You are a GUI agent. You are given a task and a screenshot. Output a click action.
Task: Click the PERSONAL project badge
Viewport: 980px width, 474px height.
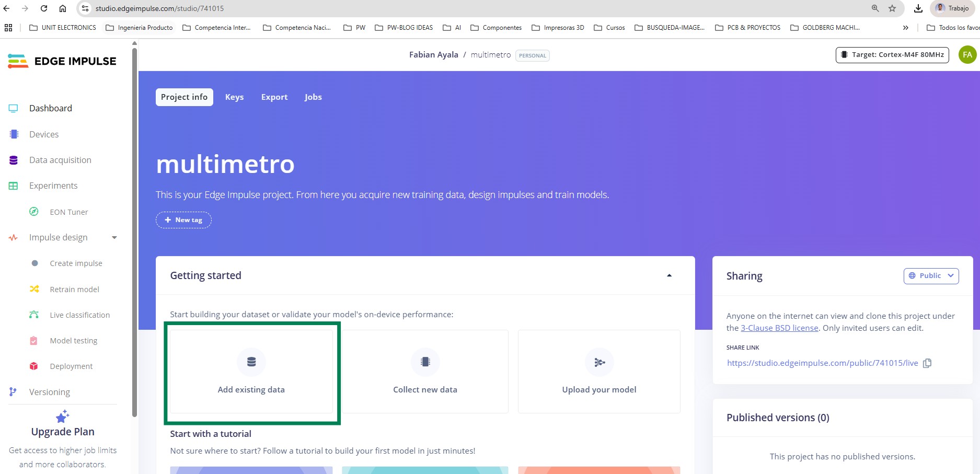point(533,55)
